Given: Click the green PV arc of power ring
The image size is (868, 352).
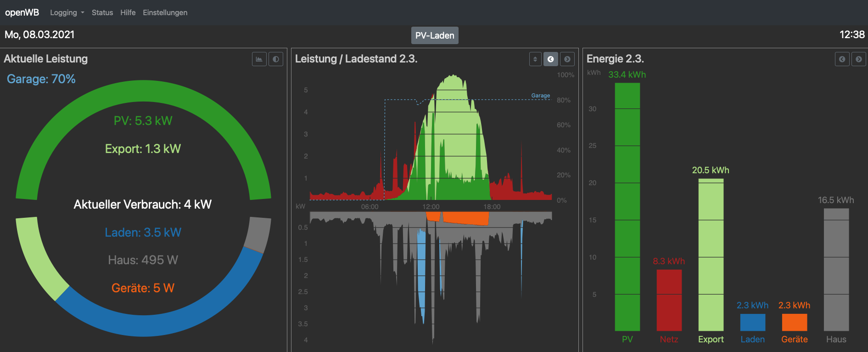Looking at the screenshot, I should (x=143, y=92).
